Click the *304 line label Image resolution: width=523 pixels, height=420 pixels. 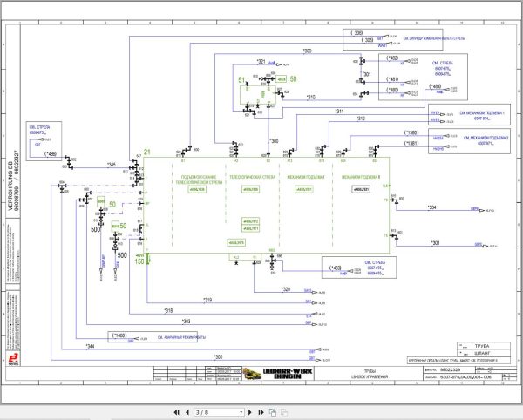431,207
